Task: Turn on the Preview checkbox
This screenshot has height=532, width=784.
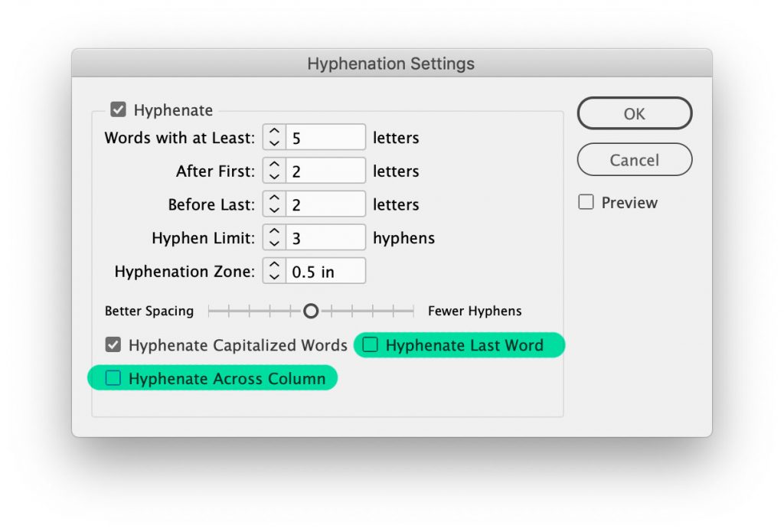Action: (x=586, y=203)
